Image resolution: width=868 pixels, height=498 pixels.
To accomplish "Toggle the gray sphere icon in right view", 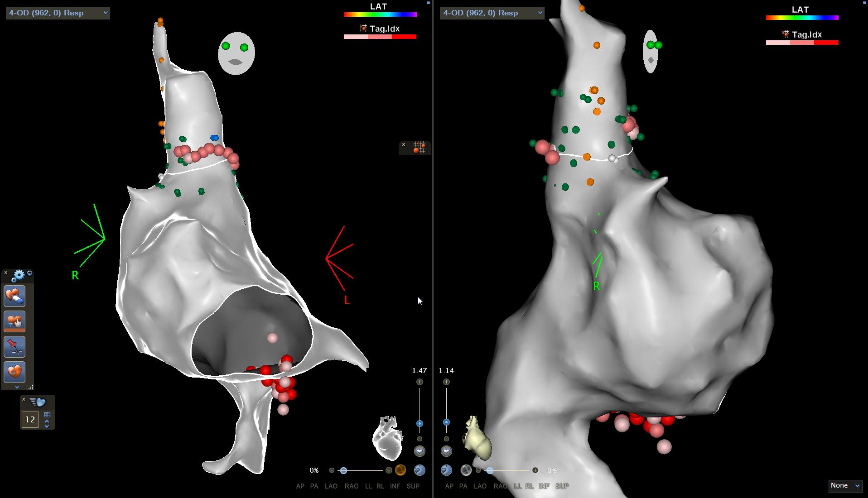I will pyautogui.click(x=466, y=470).
